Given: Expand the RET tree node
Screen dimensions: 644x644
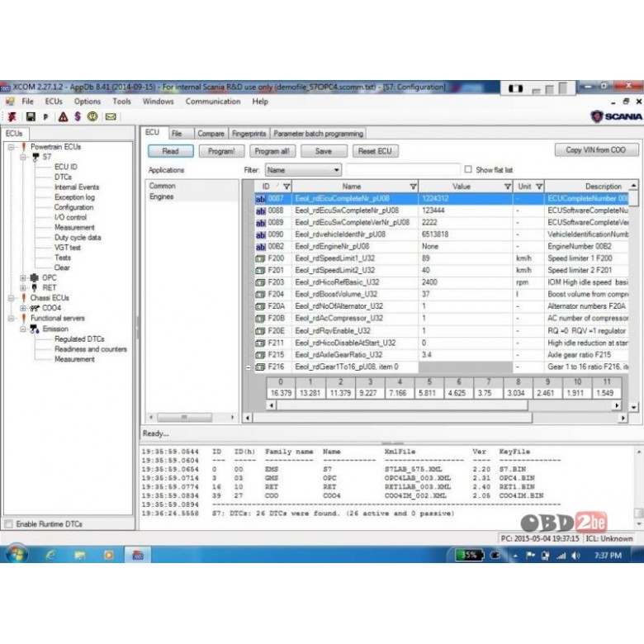Looking at the screenshot, I should [23, 288].
